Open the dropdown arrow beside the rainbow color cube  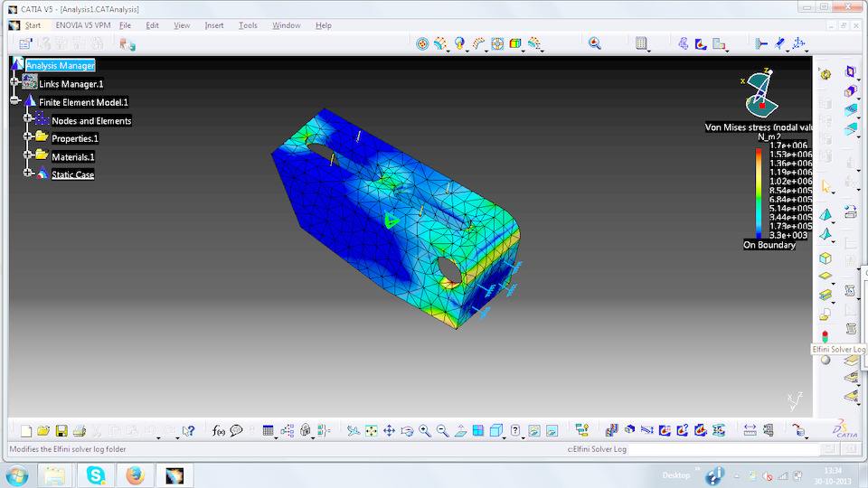524,51
